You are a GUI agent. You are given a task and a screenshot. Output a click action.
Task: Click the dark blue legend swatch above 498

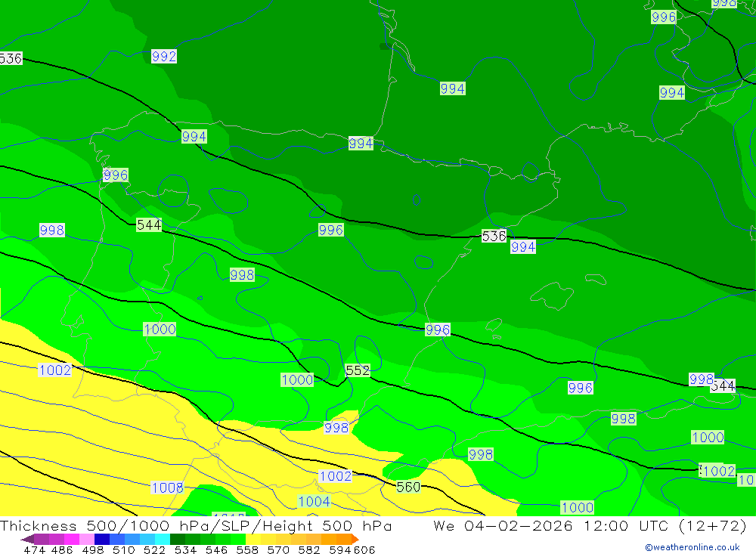[x=102, y=539]
